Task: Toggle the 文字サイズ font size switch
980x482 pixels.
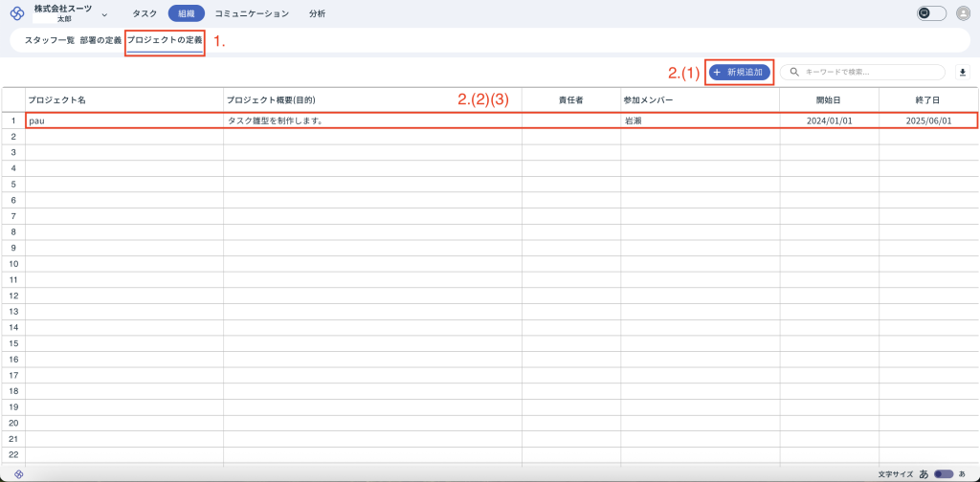Action: point(944,474)
